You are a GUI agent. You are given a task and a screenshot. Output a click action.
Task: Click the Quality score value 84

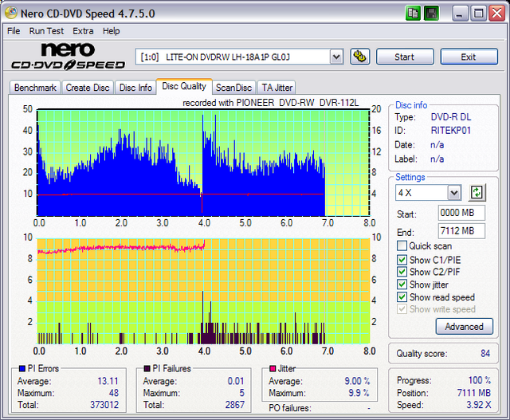tap(485, 353)
